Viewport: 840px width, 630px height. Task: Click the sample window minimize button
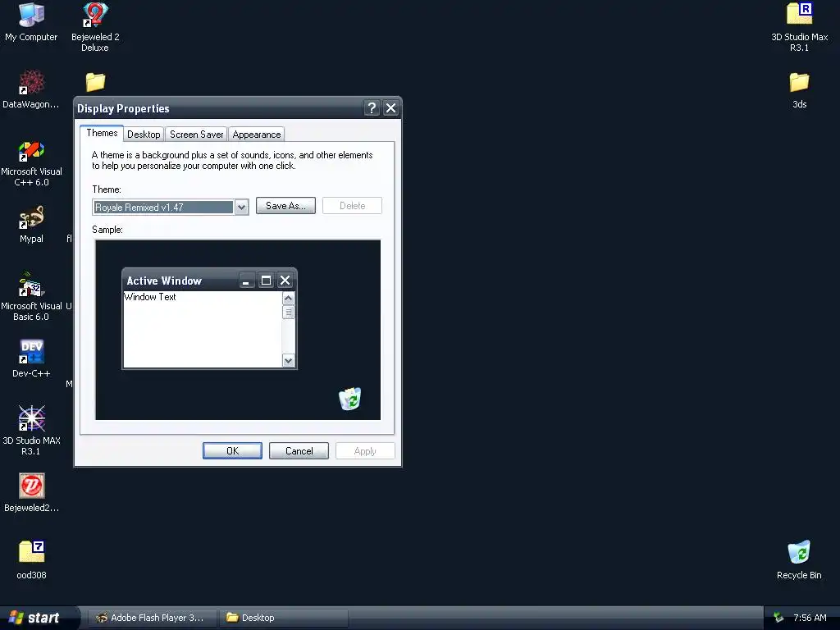click(x=246, y=281)
